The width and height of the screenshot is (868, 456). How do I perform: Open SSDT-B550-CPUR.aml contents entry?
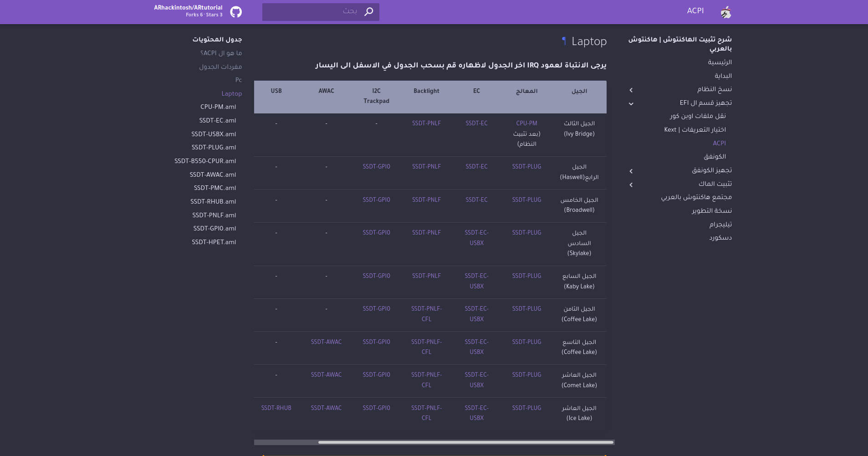tap(205, 161)
